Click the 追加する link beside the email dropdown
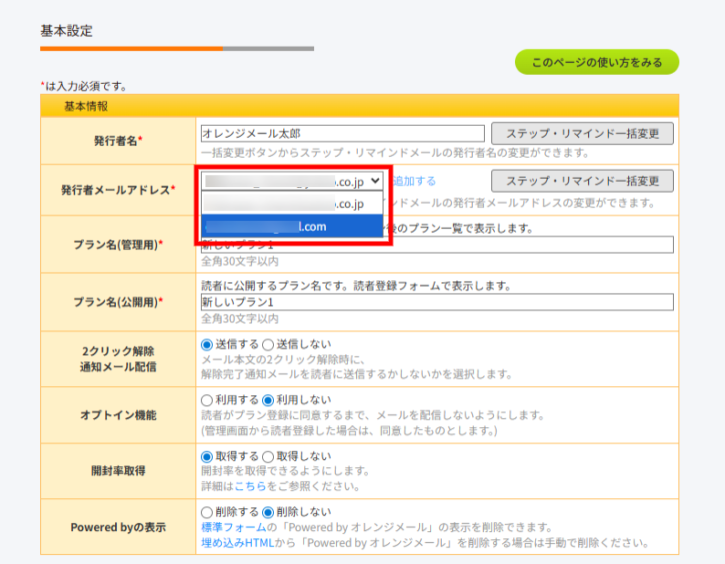Viewport: 725px width, 564px height. point(413,181)
